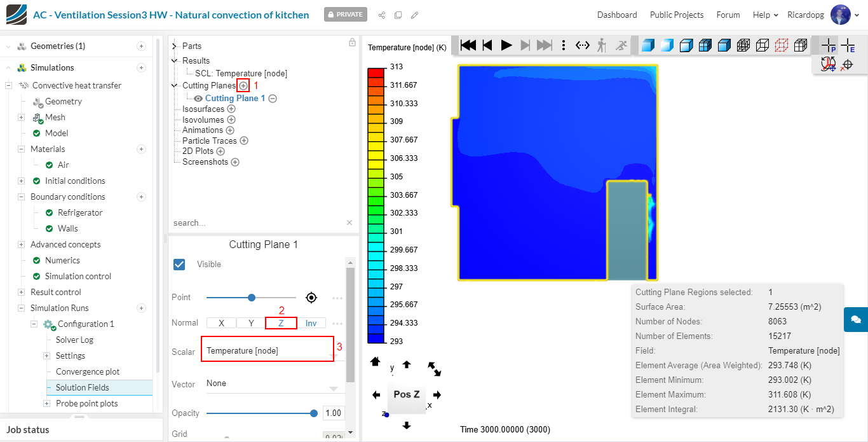868x442 pixels.
Task: Play the result animation
Action: pos(506,45)
